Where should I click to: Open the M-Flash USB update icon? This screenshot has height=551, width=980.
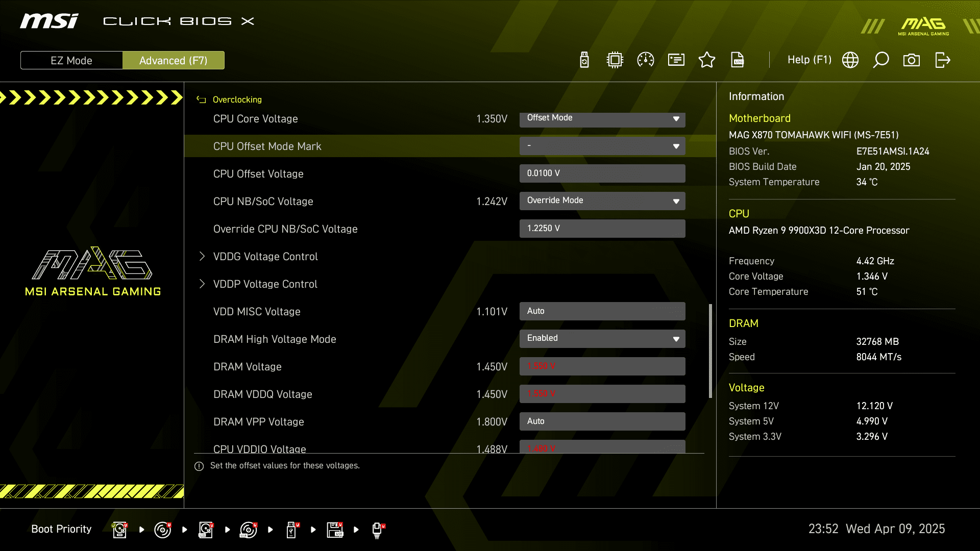coord(584,60)
